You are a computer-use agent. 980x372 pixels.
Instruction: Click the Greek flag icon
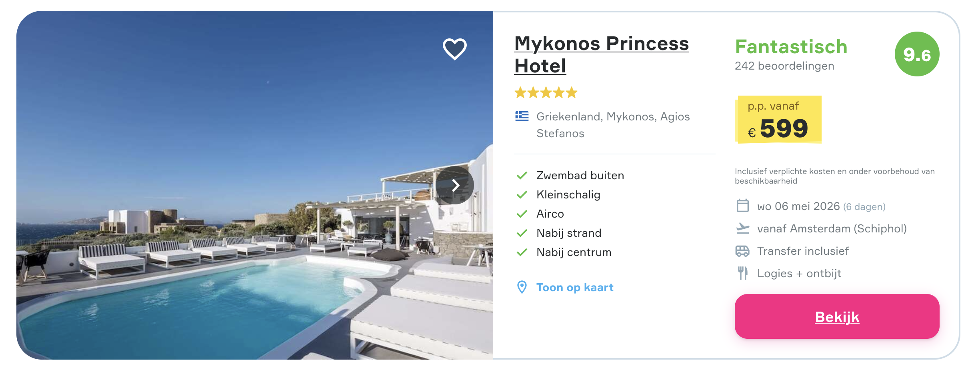522,116
